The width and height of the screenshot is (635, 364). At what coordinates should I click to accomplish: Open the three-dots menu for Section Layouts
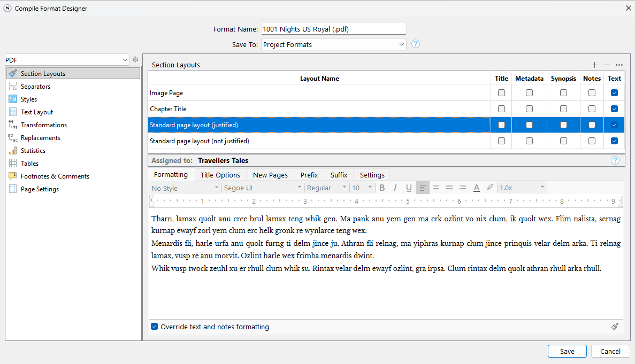(x=619, y=65)
